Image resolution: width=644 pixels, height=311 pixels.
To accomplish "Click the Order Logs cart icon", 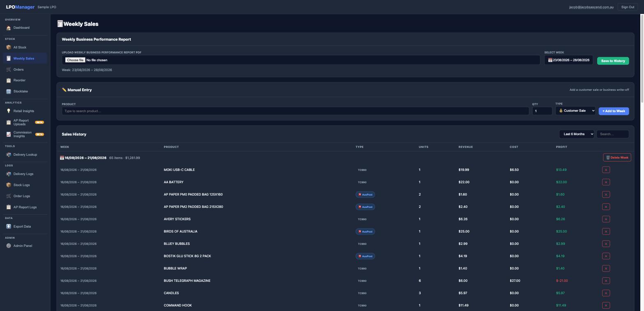I will pos(9,196).
